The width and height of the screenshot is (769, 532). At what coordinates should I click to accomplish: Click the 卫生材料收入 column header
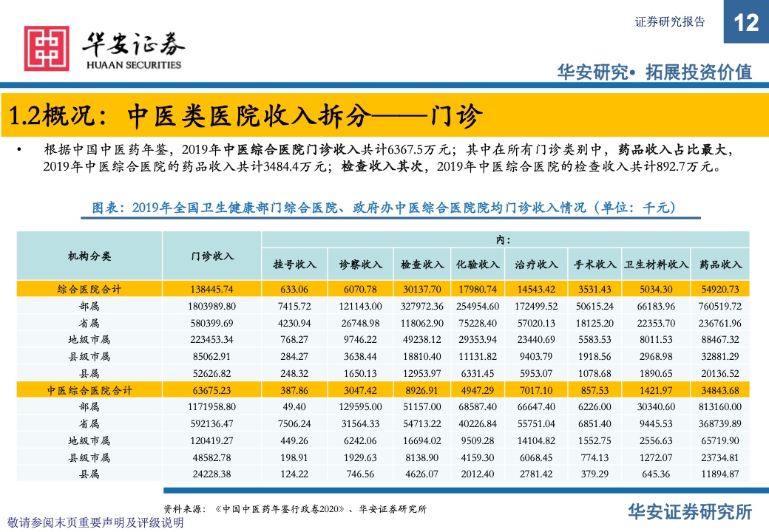click(656, 265)
